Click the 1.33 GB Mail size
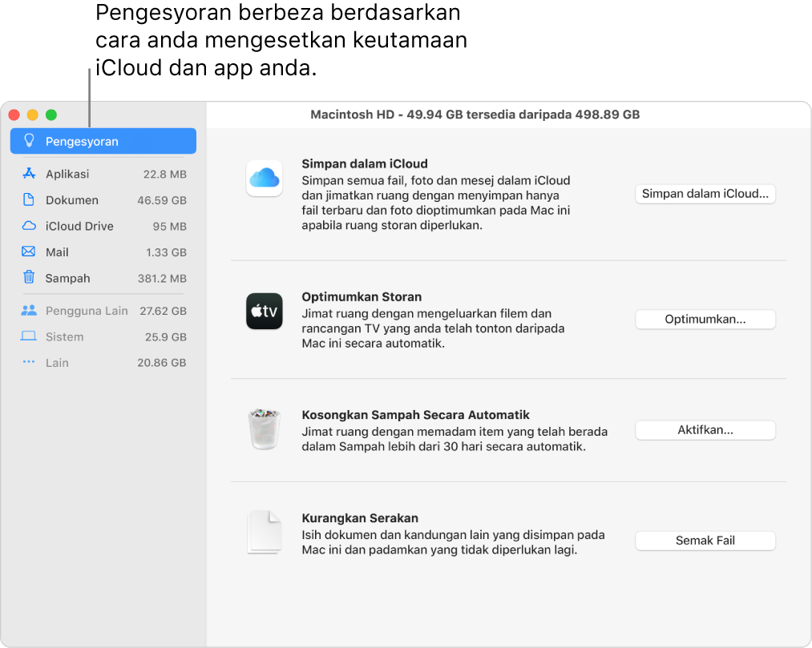 pyautogui.click(x=166, y=252)
